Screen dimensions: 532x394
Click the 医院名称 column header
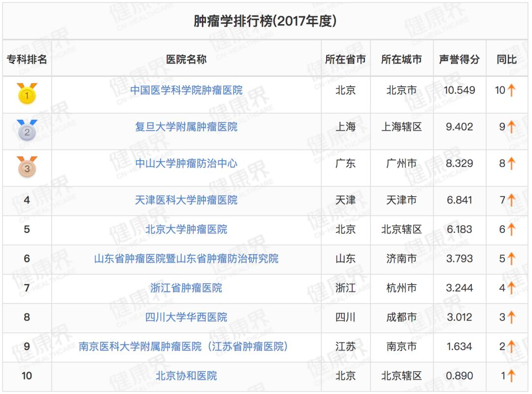[186, 60]
